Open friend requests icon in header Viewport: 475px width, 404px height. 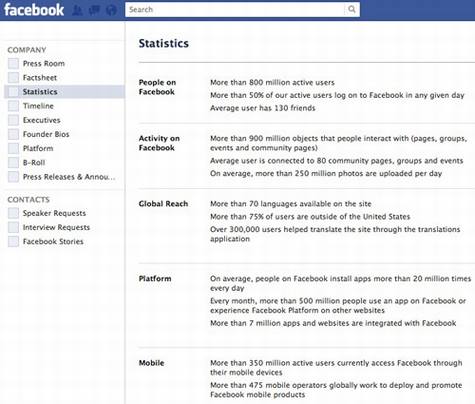[77, 10]
